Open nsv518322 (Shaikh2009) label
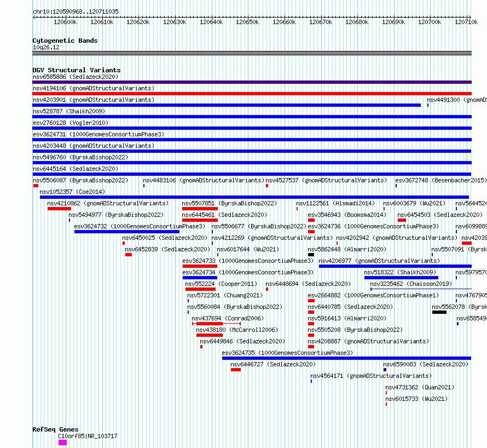Viewport: 487px width, 448px height. pyautogui.click(x=400, y=272)
